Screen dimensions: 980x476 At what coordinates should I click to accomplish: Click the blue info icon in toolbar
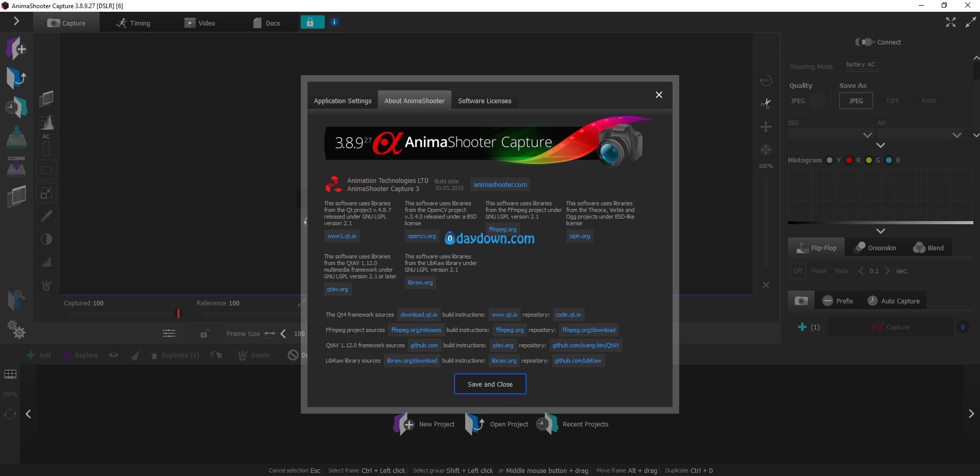334,22
